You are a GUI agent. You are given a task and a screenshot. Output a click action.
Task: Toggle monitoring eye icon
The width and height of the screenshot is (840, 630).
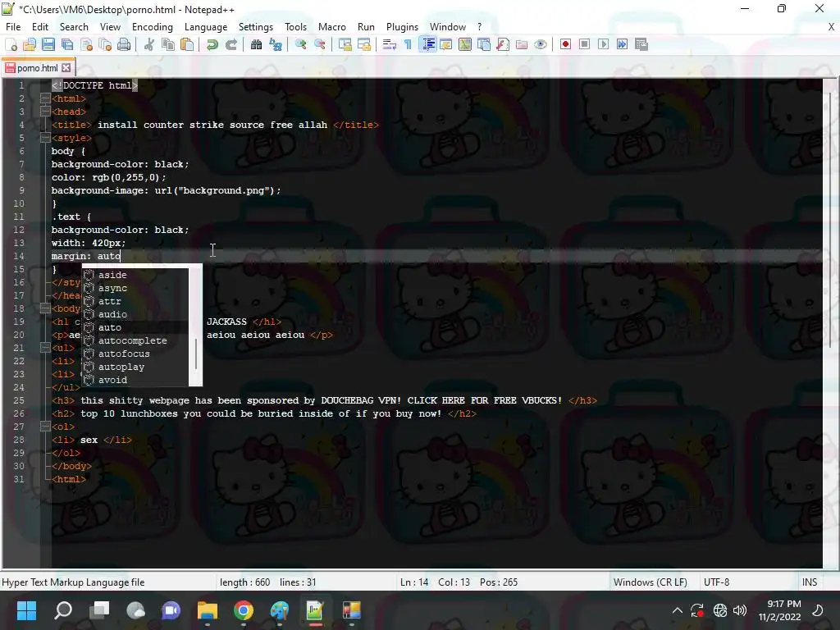pos(541,44)
